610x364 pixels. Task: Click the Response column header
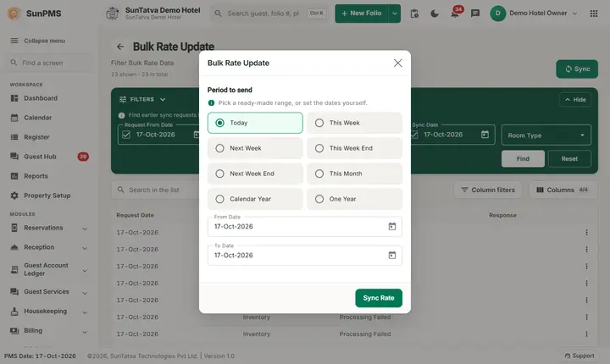502,215
